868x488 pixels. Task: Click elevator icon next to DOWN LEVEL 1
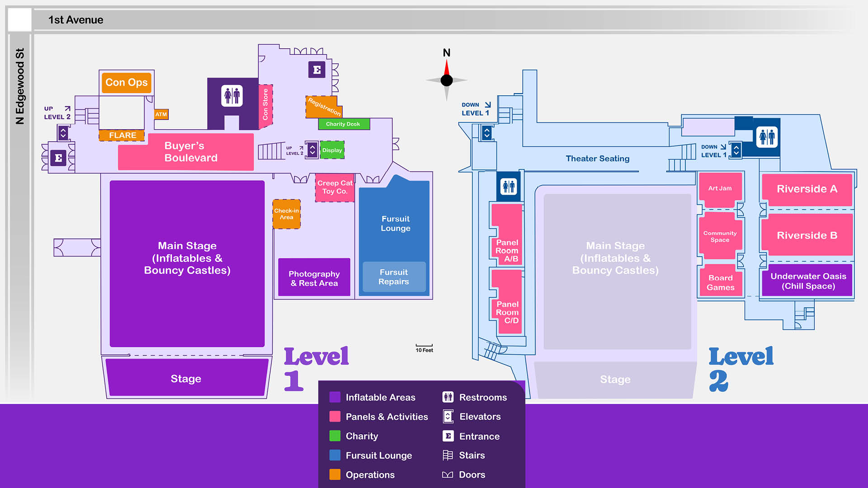tap(736, 150)
